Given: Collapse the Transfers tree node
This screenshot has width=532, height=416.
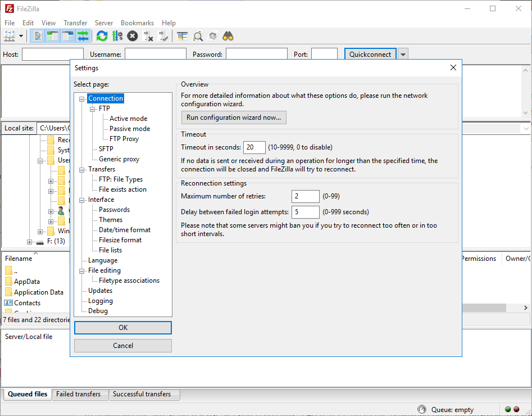Looking at the screenshot, I should (82, 170).
